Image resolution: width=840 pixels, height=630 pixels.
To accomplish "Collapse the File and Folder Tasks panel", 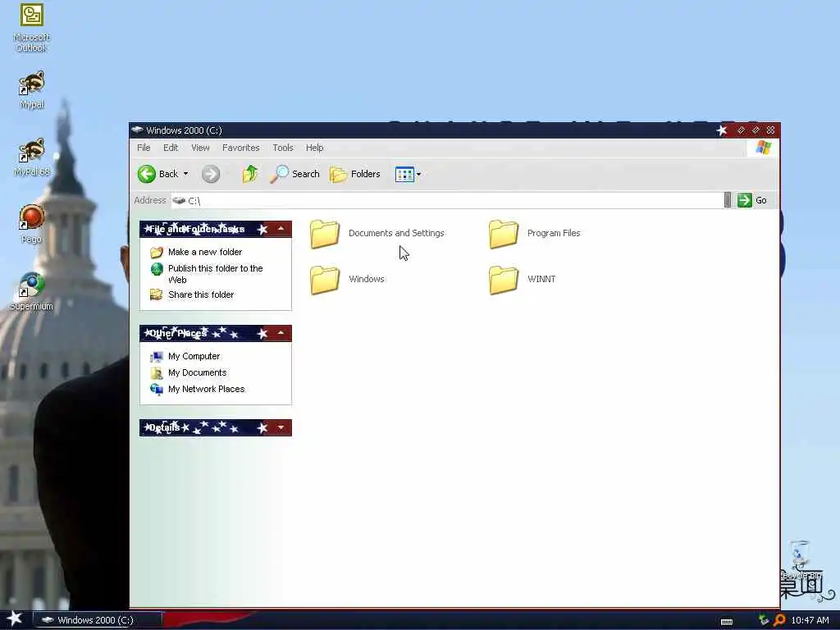I will 281,229.
